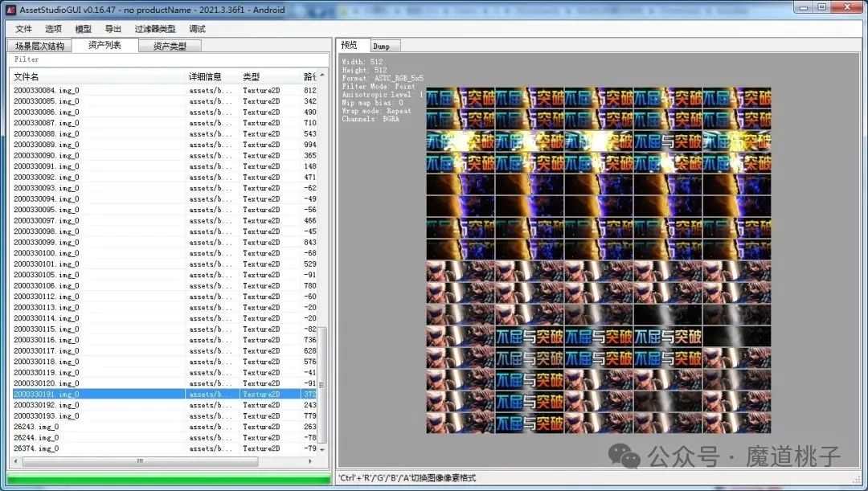The height and width of the screenshot is (491, 868).
Task: Select row 2000330116.img_0
Action: 165,340
